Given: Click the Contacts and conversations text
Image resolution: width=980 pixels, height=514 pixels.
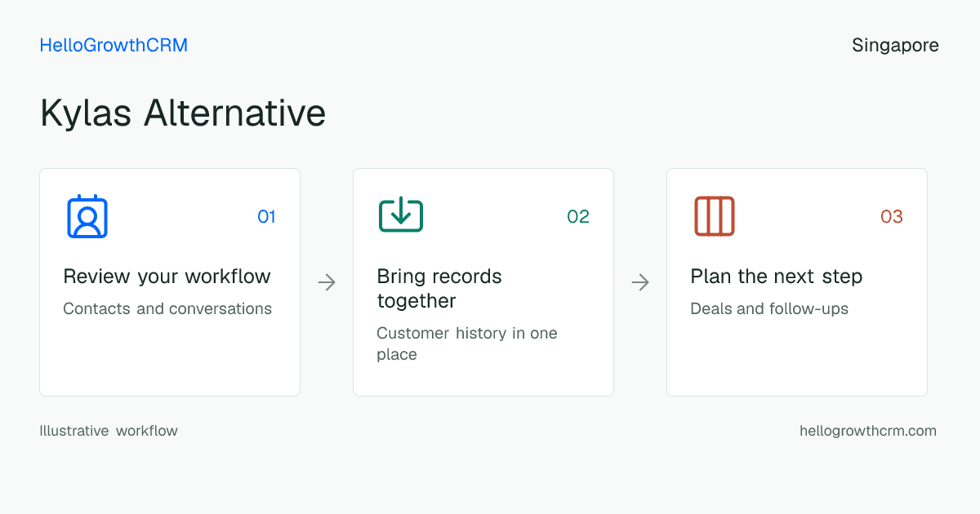Looking at the screenshot, I should (167, 309).
